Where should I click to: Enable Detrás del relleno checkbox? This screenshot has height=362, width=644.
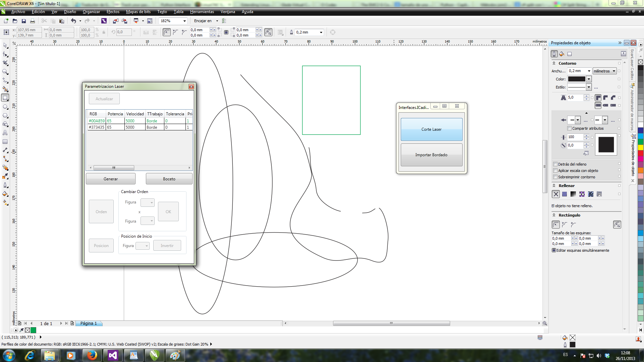point(555,164)
